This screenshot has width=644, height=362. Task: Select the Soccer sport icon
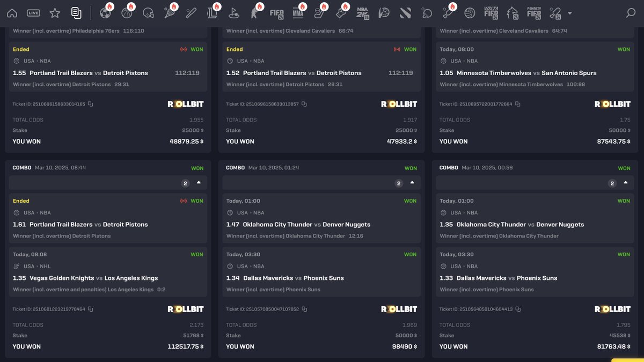[x=105, y=13]
